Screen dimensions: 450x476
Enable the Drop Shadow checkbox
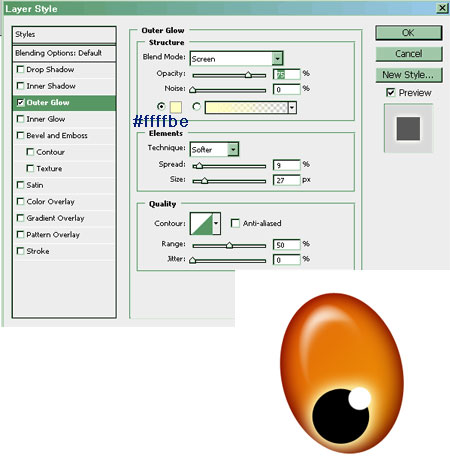(20, 69)
